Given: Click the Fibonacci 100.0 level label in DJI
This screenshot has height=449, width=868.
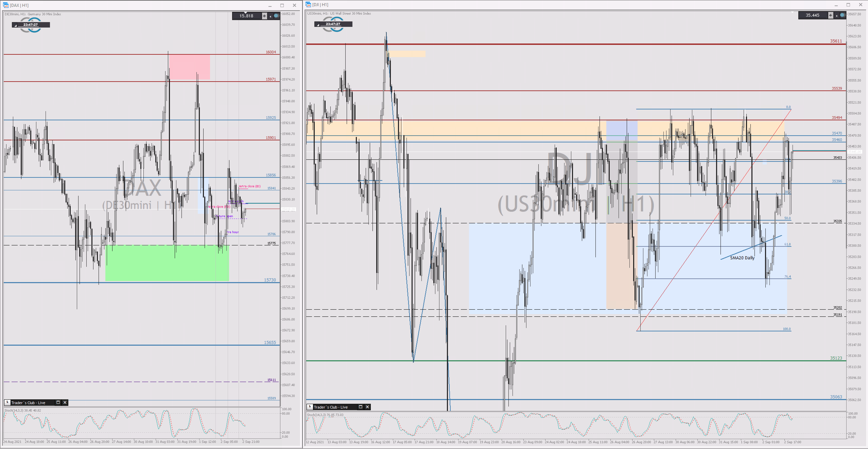Looking at the screenshot, I should point(786,329).
